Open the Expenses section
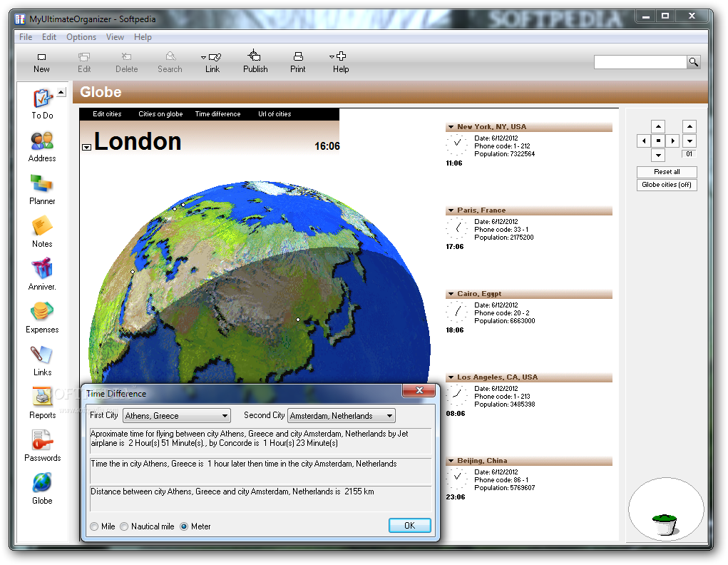Image resolution: width=728 pixels, height=565 pixels. [42, 318]
